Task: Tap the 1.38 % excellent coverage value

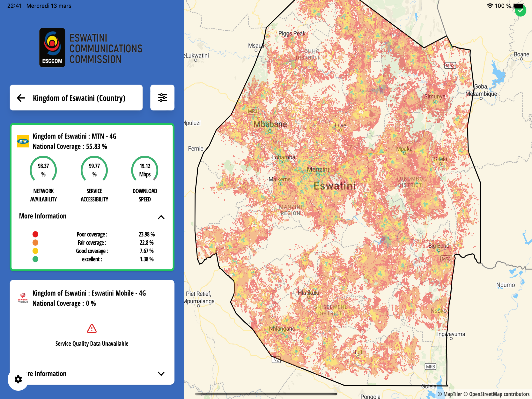Action: point(146,259)
